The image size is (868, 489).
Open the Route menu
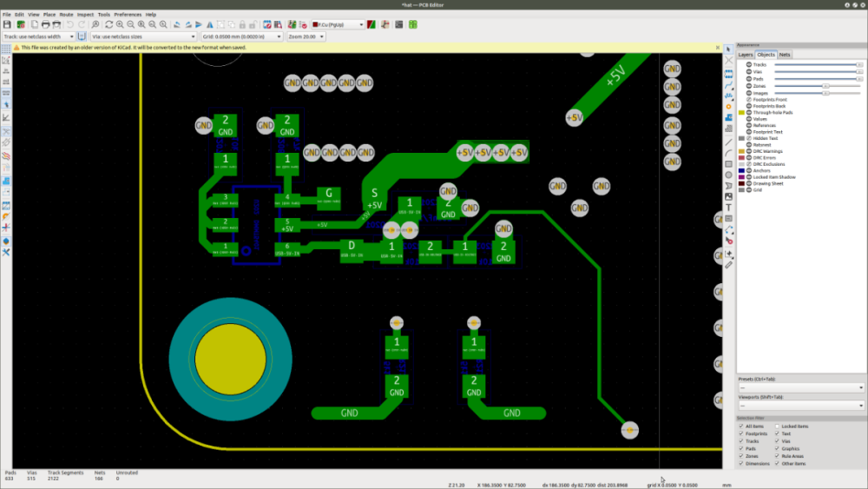[66, 15]
